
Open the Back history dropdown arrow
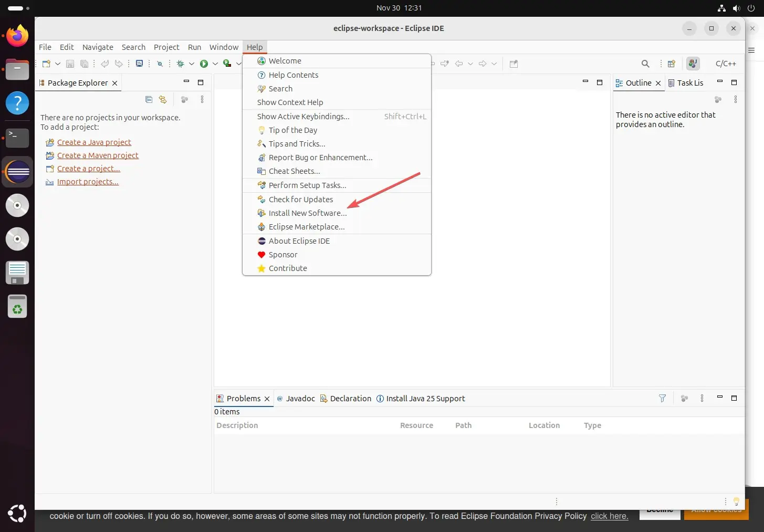click(470, 64)
